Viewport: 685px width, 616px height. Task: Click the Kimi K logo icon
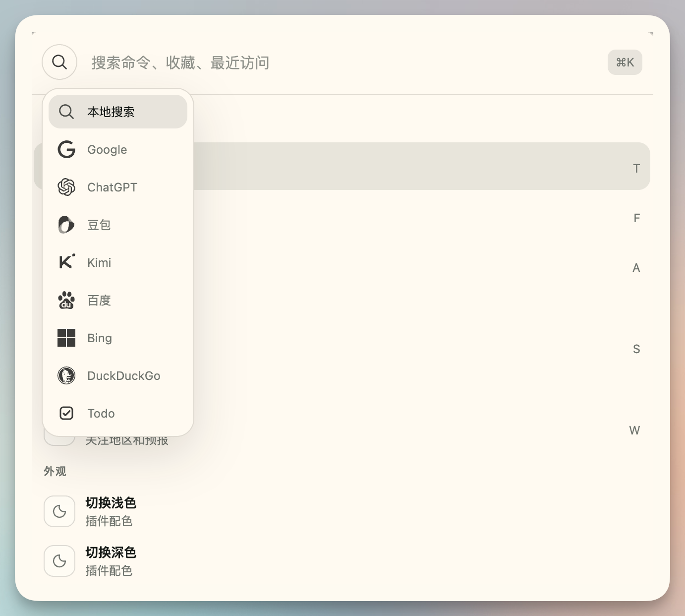click(66, 261)
